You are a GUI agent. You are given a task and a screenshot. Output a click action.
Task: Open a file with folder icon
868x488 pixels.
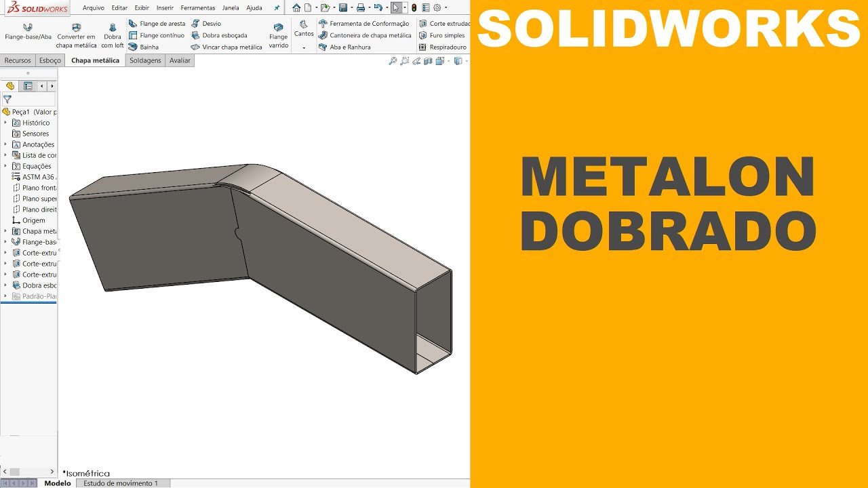325,8
